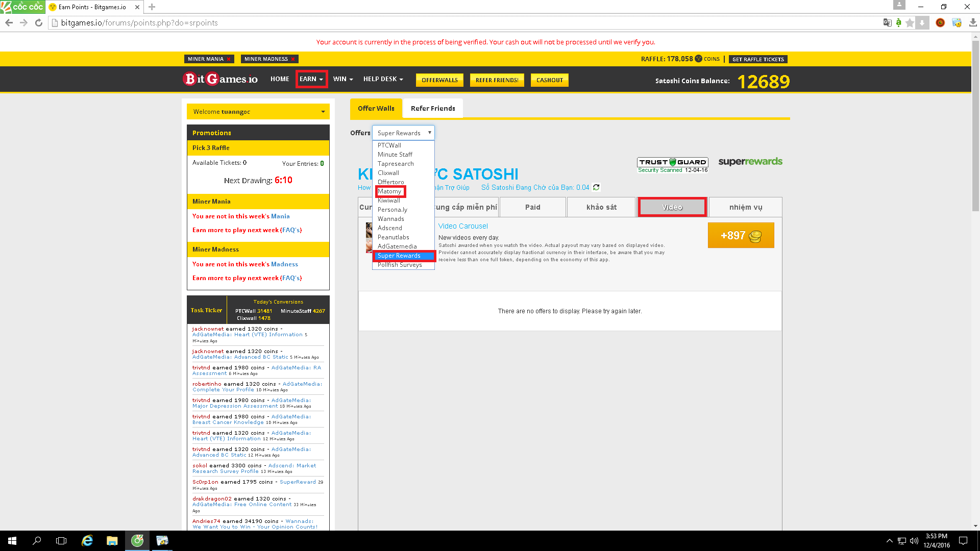Click the yellow CASHOUT button
Image resolution: width=980 pixels, height=551 pixels.
549,80
